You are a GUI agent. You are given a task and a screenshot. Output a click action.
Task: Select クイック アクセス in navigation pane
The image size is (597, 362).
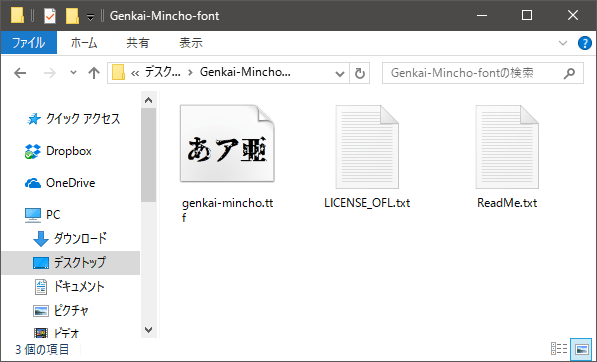click(83, 119)
